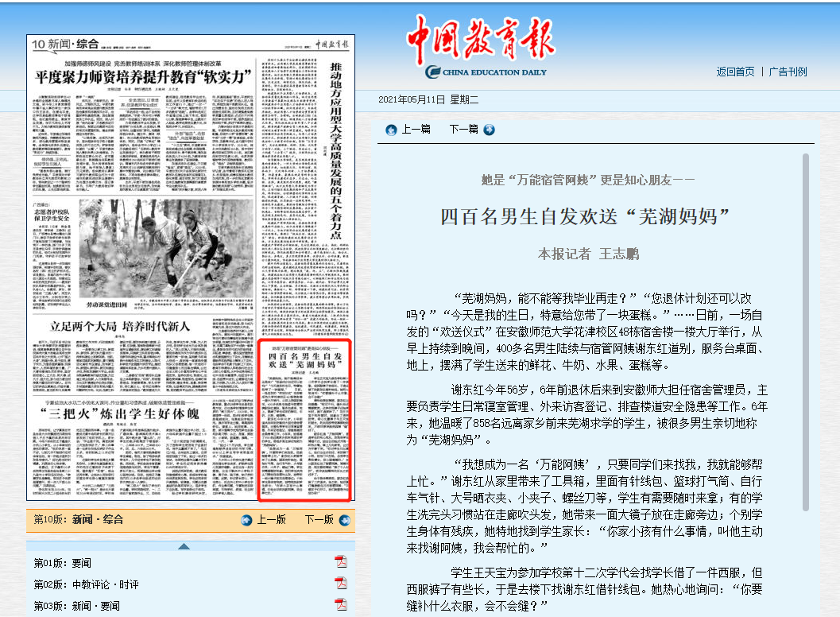Click the 上一篇 text link

[416, 130]
